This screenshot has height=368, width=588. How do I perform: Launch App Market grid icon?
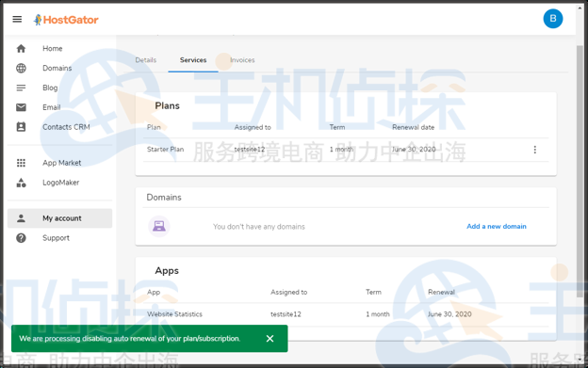tap(21, 163)
